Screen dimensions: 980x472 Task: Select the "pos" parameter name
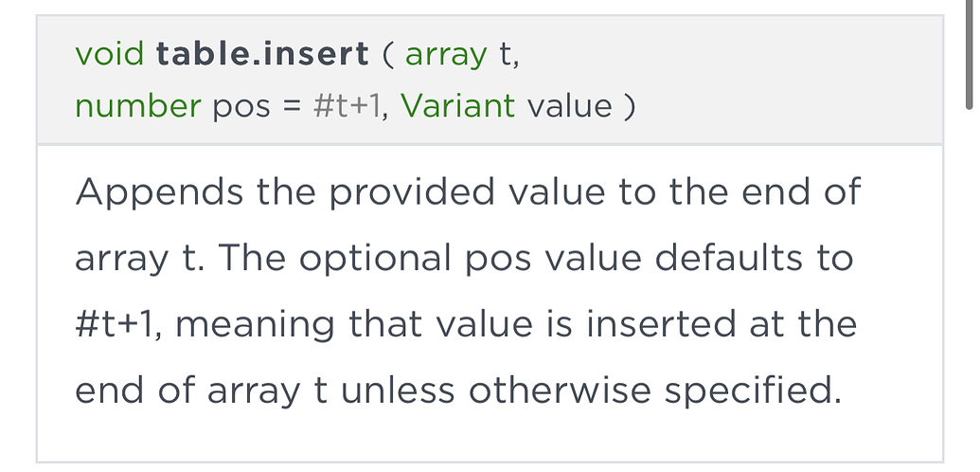(242, 106)
